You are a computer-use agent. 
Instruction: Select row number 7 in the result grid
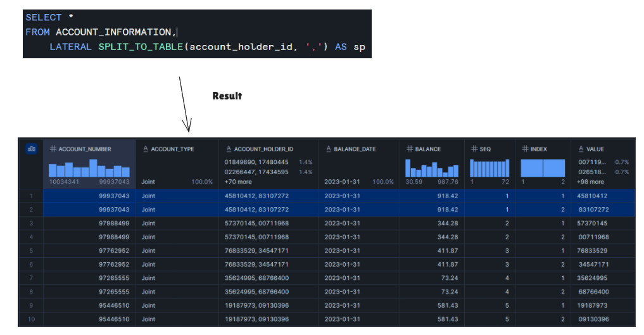pos(31,278)
